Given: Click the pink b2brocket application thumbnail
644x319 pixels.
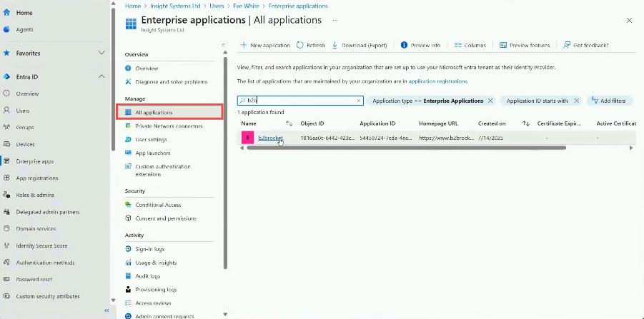Looking at the screenshot, I should pyautogui.click(x=247, y=138).
